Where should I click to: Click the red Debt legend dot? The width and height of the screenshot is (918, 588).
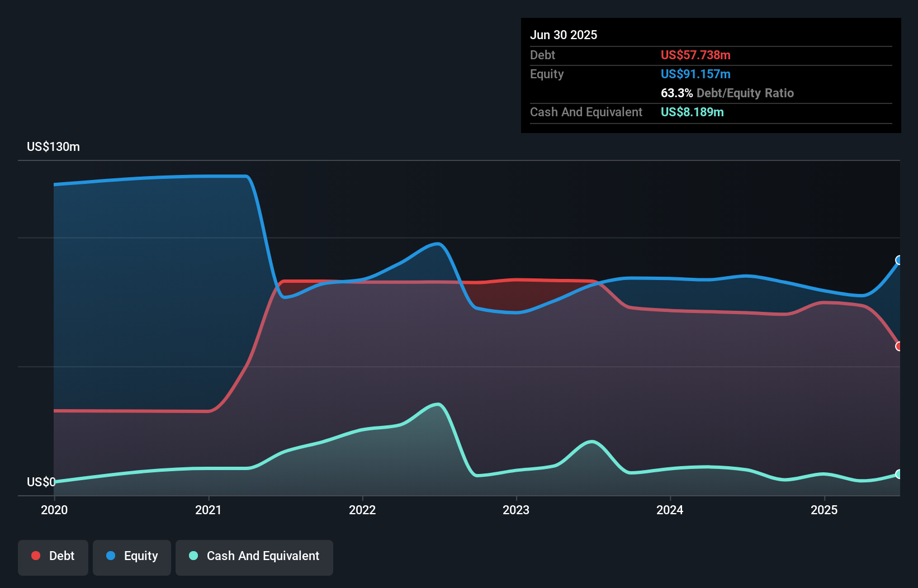click(x=36, y=556)
